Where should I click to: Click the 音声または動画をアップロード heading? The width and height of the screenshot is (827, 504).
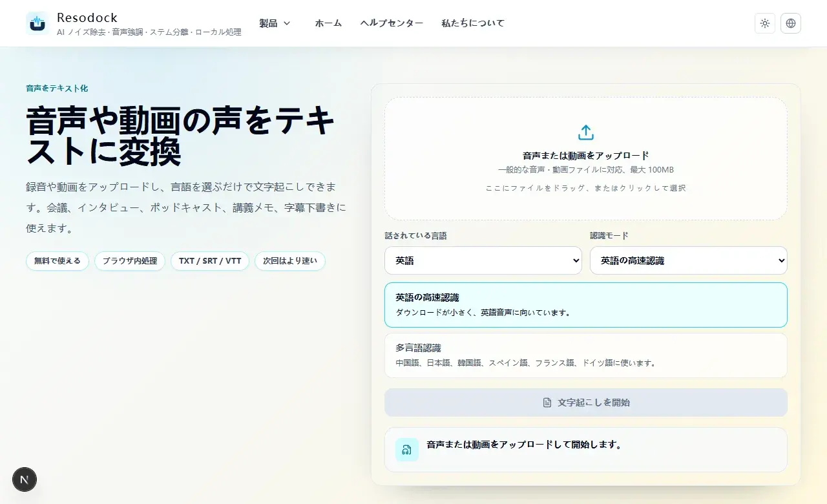click(586, 156)
